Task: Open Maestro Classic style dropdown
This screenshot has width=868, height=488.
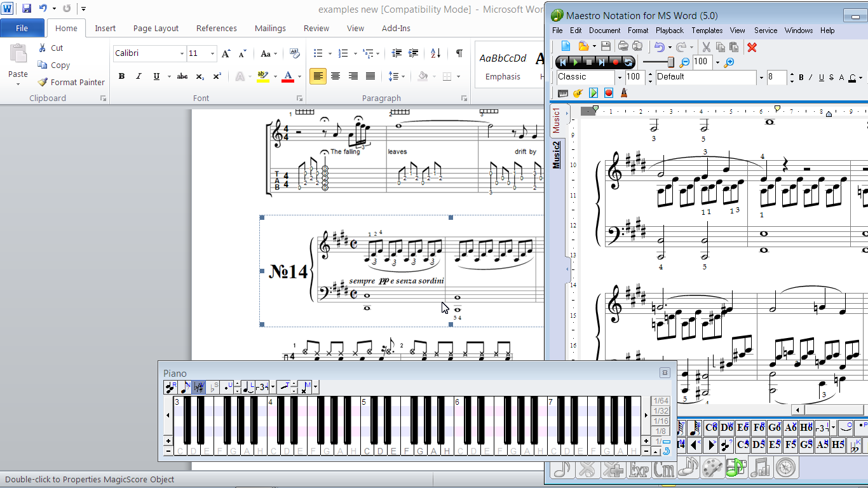Action: pyautogui.click(x=620, y=78)
